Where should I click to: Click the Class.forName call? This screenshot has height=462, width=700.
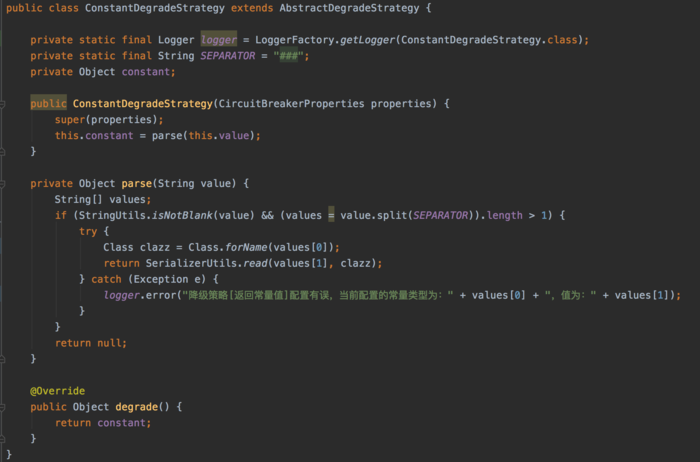[228, 247]
